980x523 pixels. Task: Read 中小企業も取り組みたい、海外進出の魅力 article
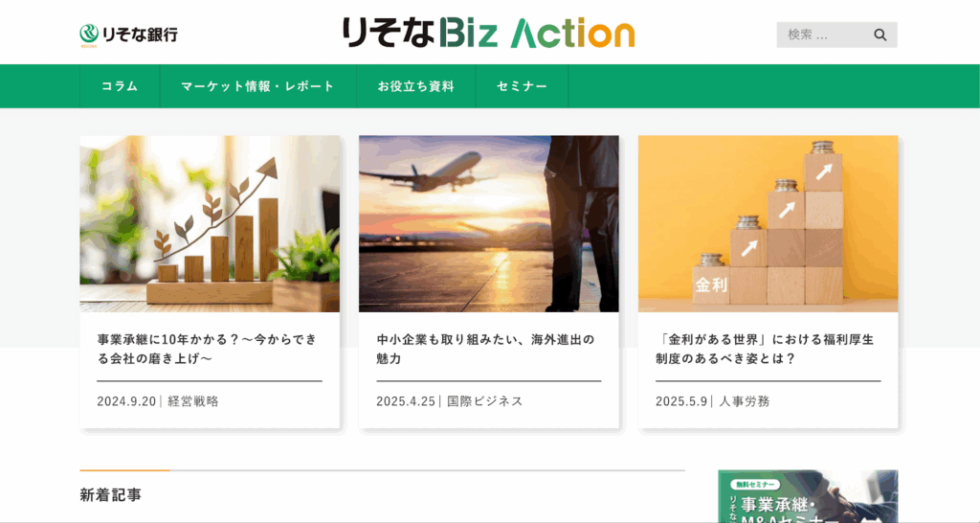(x=485, y=349)
